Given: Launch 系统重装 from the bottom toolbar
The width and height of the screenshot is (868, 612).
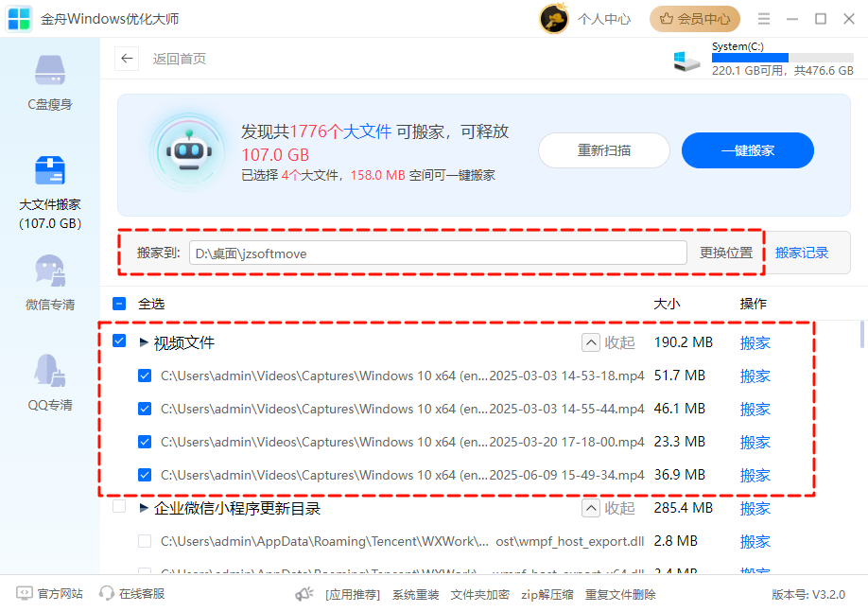Looking at the screenshot, I should pos(414,594).
